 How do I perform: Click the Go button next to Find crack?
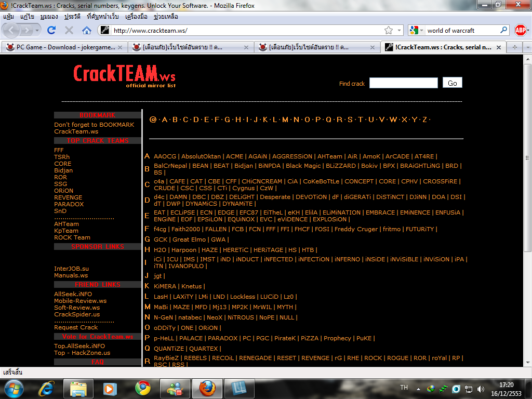click(x=453, y=83)
